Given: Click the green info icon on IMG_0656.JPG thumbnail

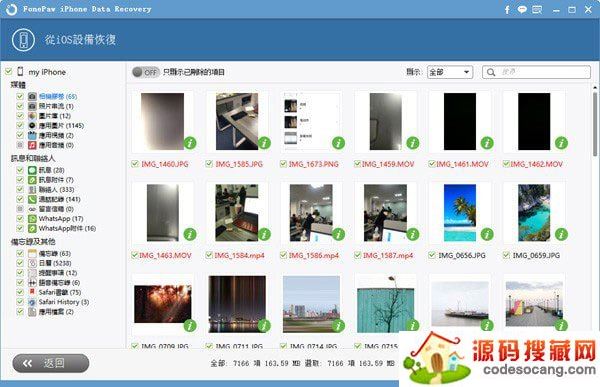Looking at the screenshot, I should 487,234.
